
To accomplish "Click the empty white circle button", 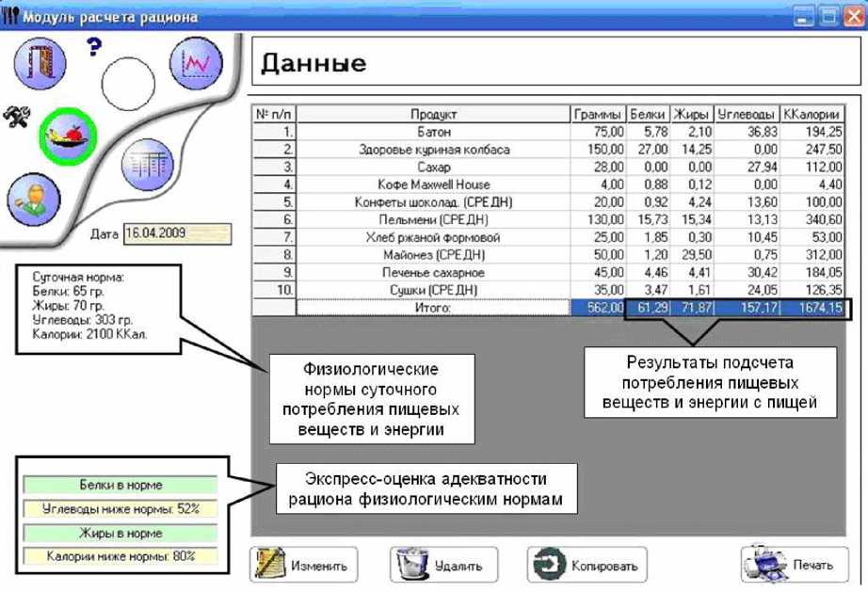I will pyautogui.click(x=128, y=84).
